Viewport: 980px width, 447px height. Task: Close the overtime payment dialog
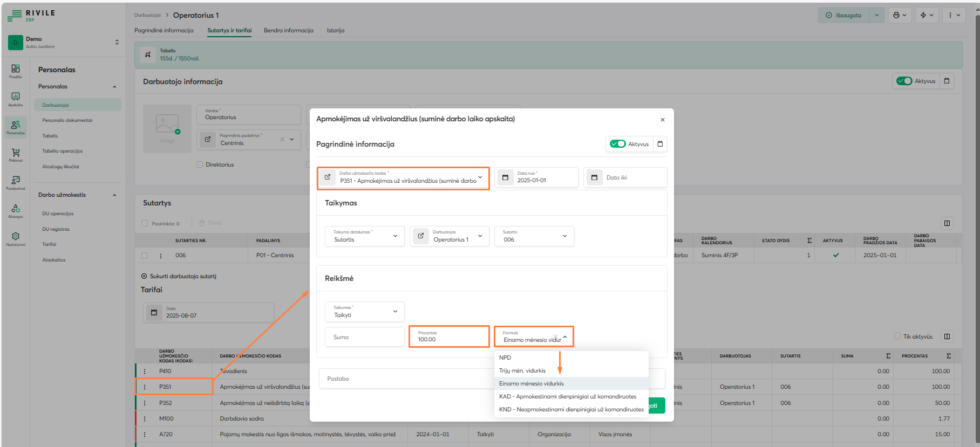(662, 120)
